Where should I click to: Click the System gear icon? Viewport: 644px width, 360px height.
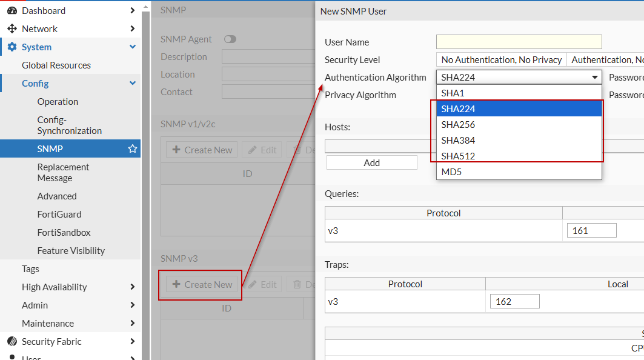12,47
